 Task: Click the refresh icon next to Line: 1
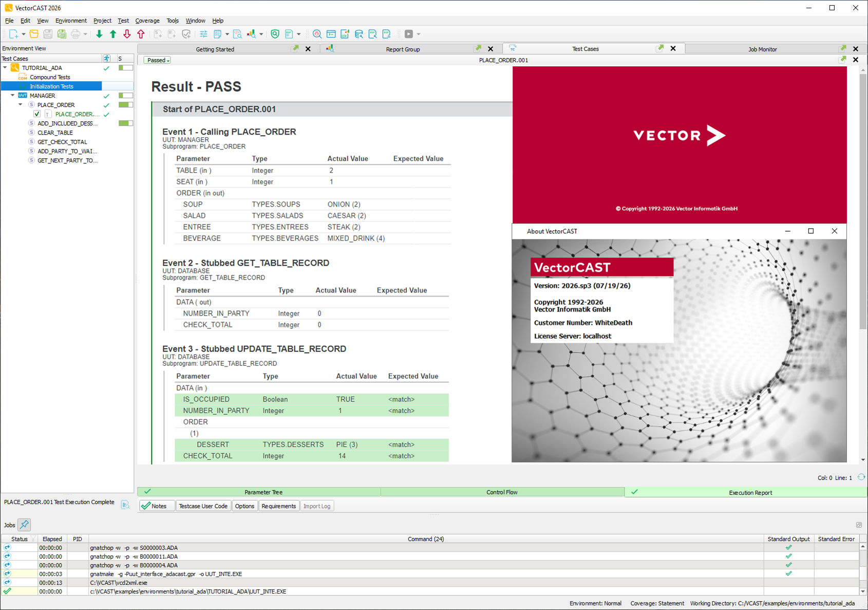861,477
